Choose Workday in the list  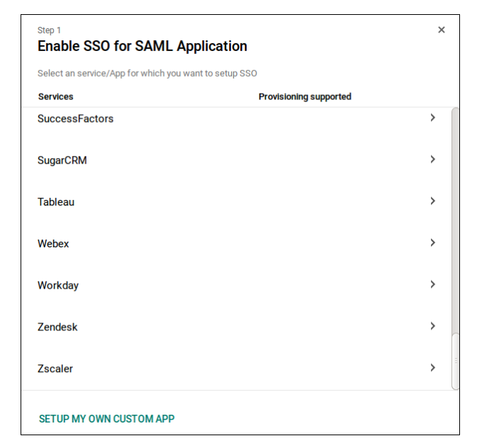click(58, 286)
